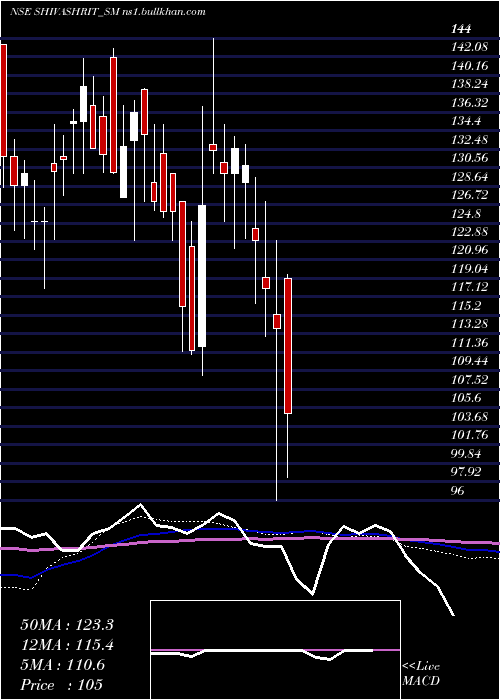Click the 50MA : 123.3 reading
The height and width of the screenshot is (700, 500).
tap(67, 625)
